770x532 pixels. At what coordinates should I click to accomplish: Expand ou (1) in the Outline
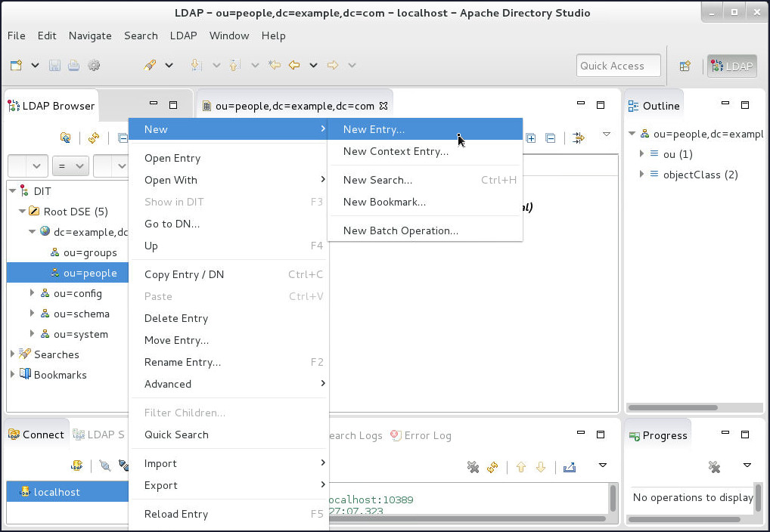641,154
